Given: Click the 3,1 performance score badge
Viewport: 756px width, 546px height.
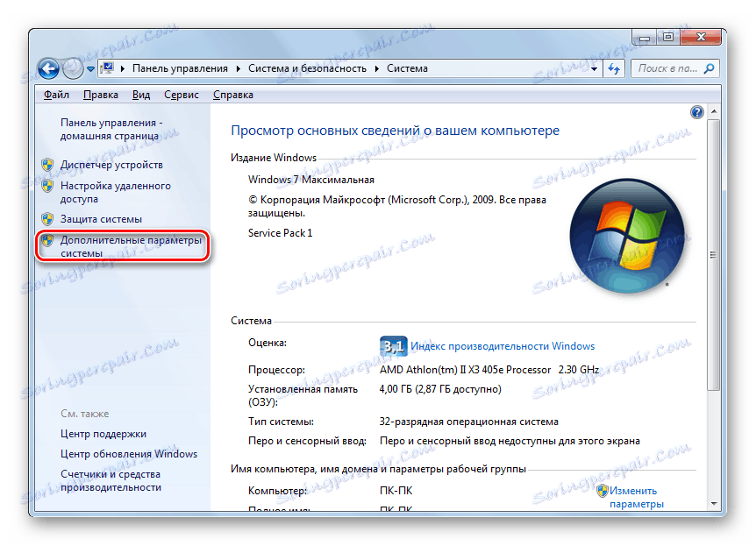Looking at the screenshot, I should 394,346.
